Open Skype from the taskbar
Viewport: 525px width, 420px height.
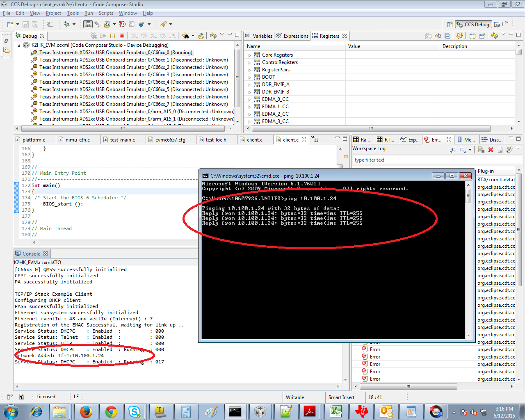[x=135, y=411]
